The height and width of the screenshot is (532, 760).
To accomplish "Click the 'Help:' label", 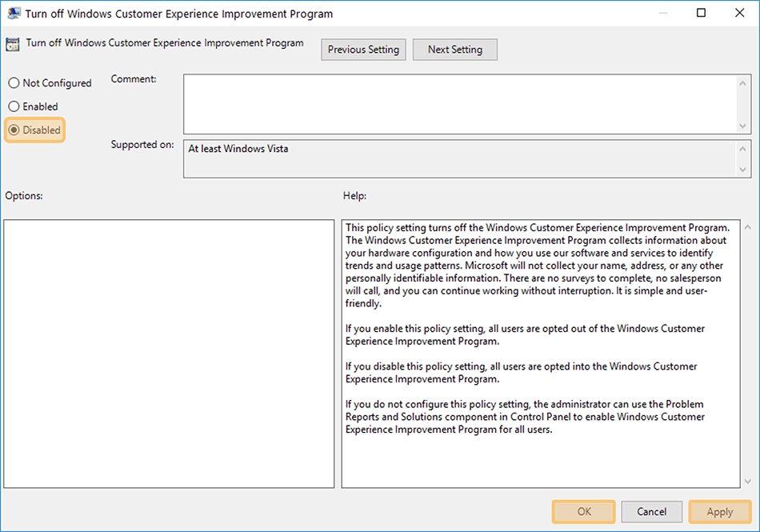I will pyautogui.click(x=354, y=196).
